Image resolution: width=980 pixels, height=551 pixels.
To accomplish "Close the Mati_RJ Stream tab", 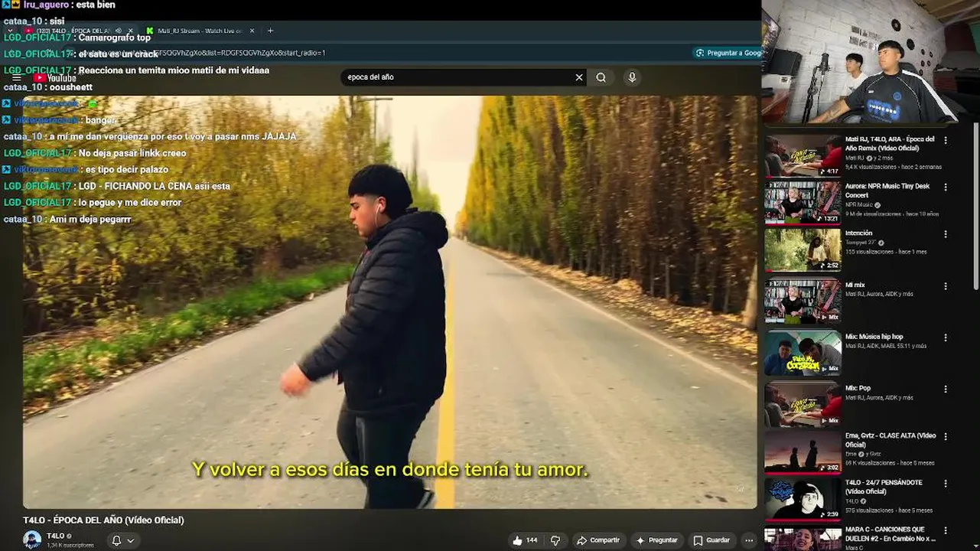I will pos(252,31).
